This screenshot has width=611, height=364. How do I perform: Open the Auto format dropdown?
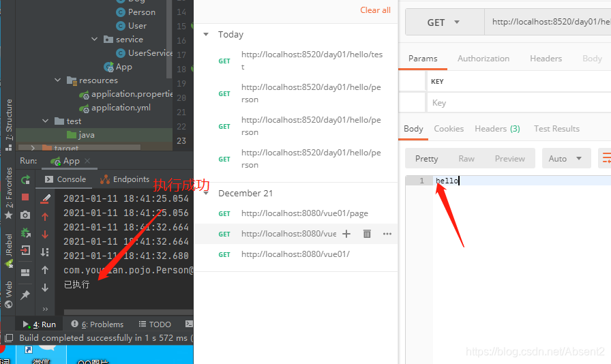566,158
